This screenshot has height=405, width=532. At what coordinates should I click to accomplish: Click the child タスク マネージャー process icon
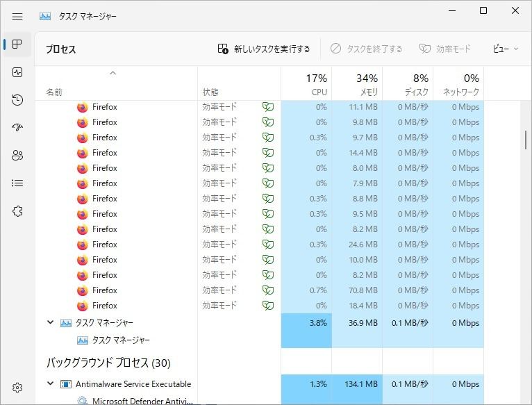(x=83, y=340)
